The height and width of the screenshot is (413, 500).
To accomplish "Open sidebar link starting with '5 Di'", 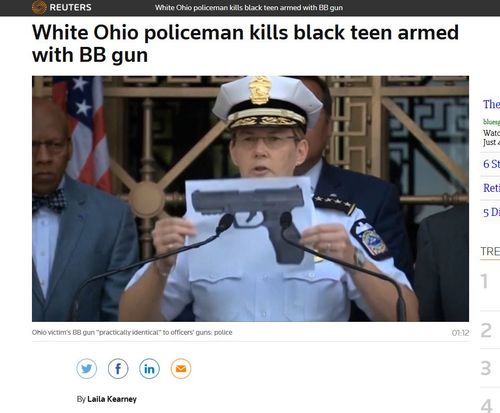I will [491, 212].
